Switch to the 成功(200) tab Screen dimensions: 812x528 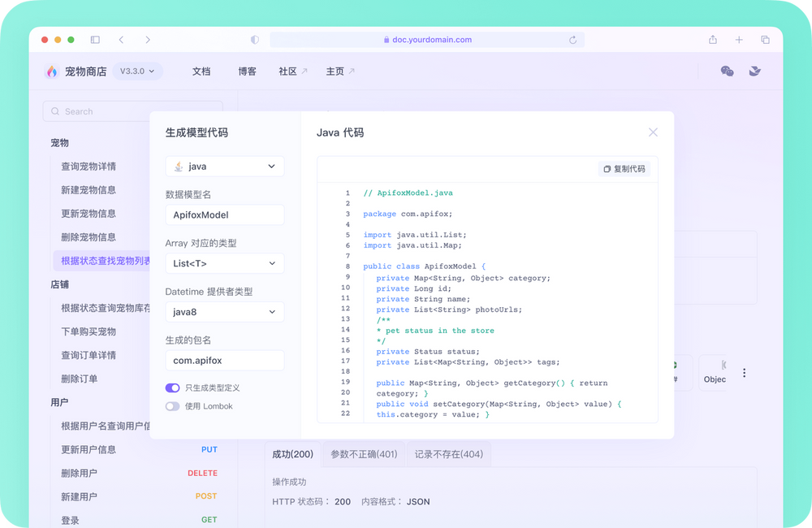coord(292,454)
